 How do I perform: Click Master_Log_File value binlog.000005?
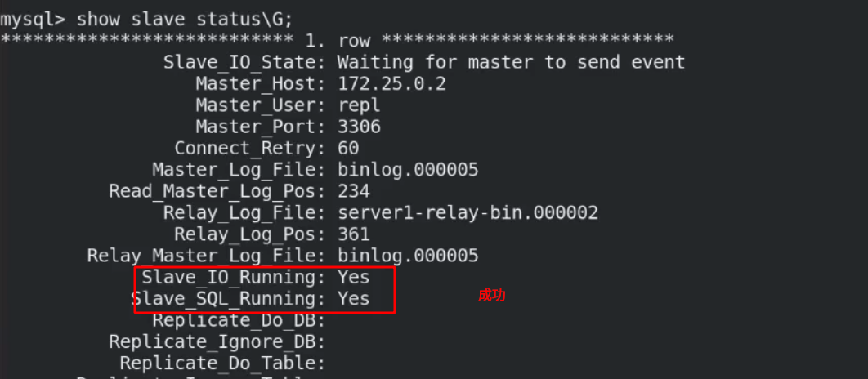407,170
